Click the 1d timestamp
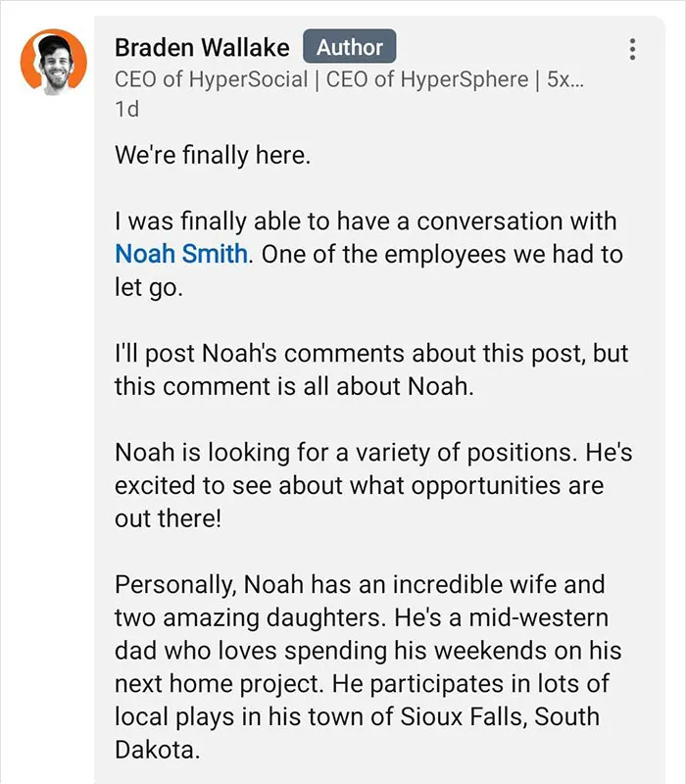 [127, 109]
